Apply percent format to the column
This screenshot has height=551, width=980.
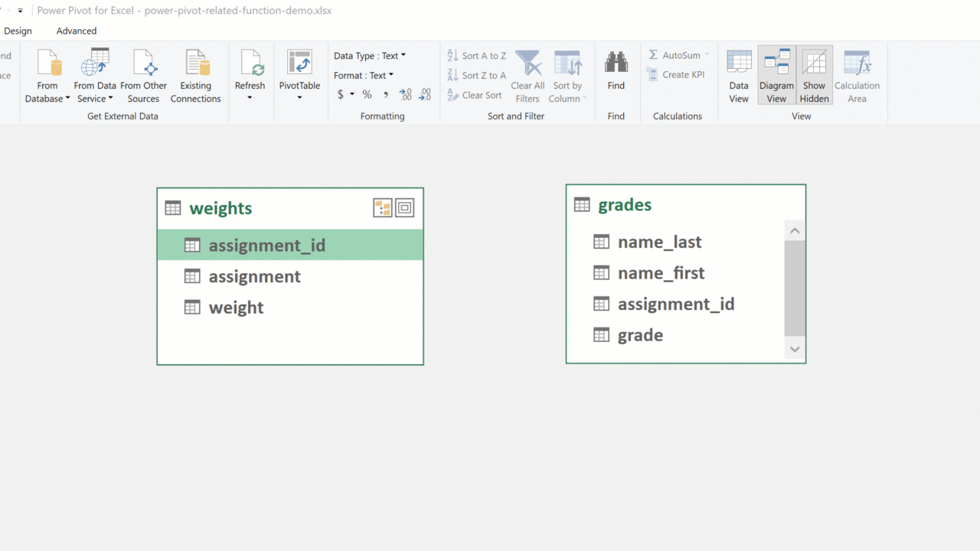[x=367, y=95]
